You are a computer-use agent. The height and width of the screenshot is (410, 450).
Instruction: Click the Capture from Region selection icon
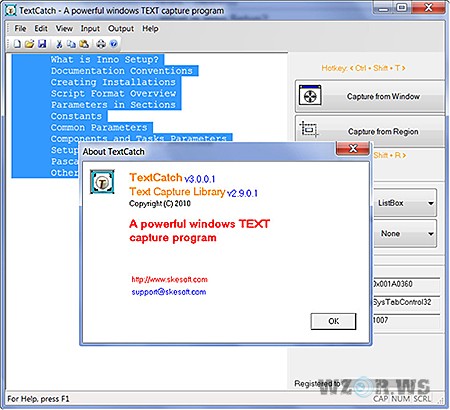[x=309, y=129]
